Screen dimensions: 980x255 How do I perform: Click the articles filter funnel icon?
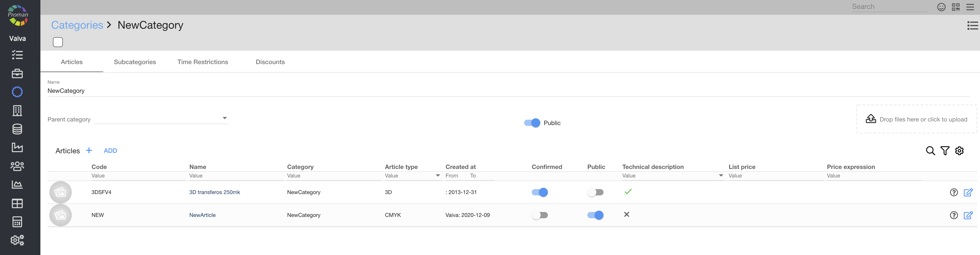click(945, 151)
